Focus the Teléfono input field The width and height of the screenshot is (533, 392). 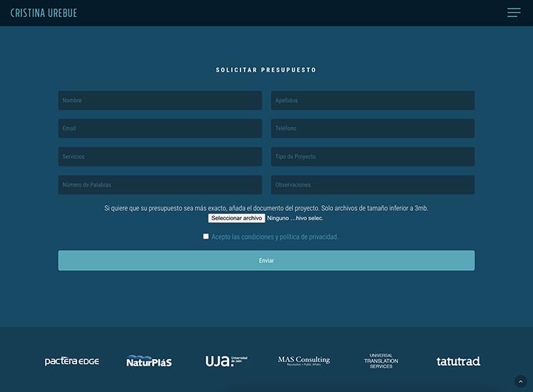(372, 128)
